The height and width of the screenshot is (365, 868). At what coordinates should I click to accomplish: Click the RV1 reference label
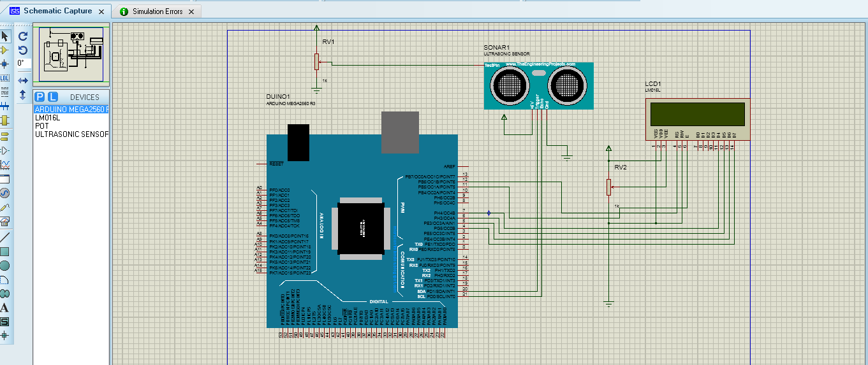point(328,41)
